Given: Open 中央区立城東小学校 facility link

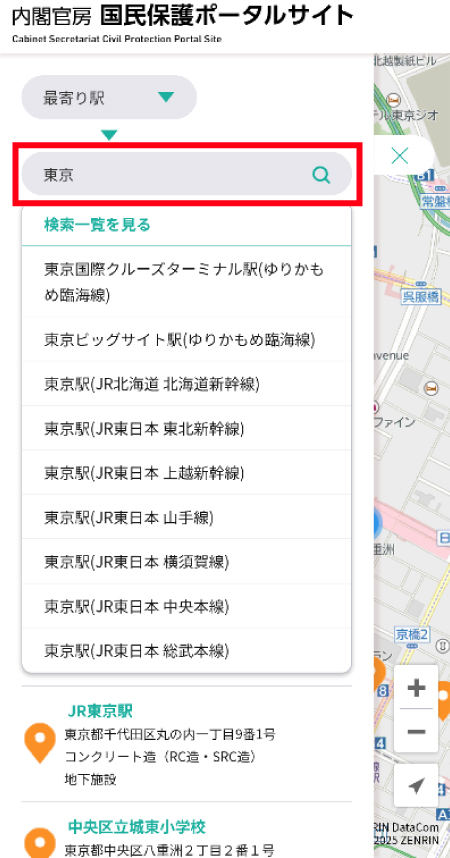Looking at the screenshot, I should click(x=137, y=826).
